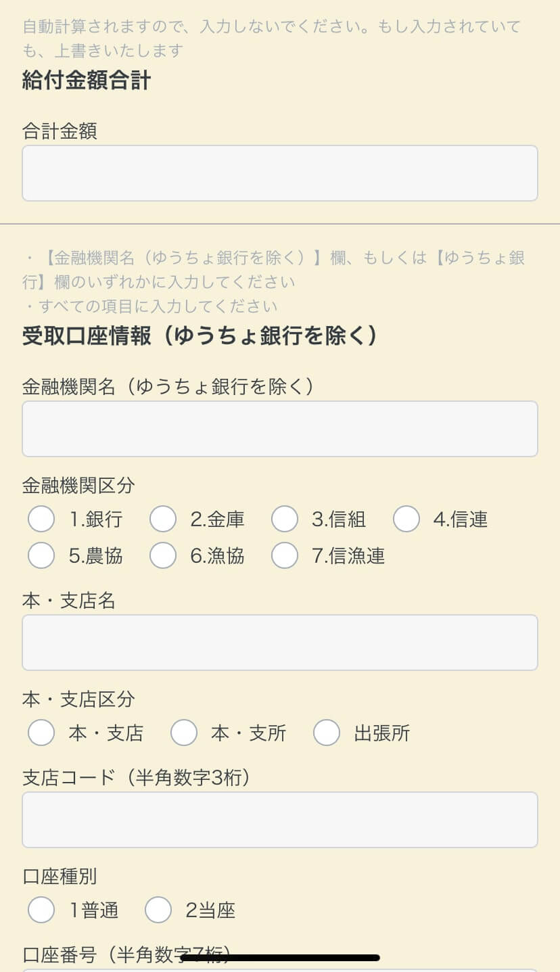Image resolution: width=560 pixels, height=972 pixels.
Task: Select the 7.信漁連 radio button
Action: pyautogui.click(x=285, y=556)
